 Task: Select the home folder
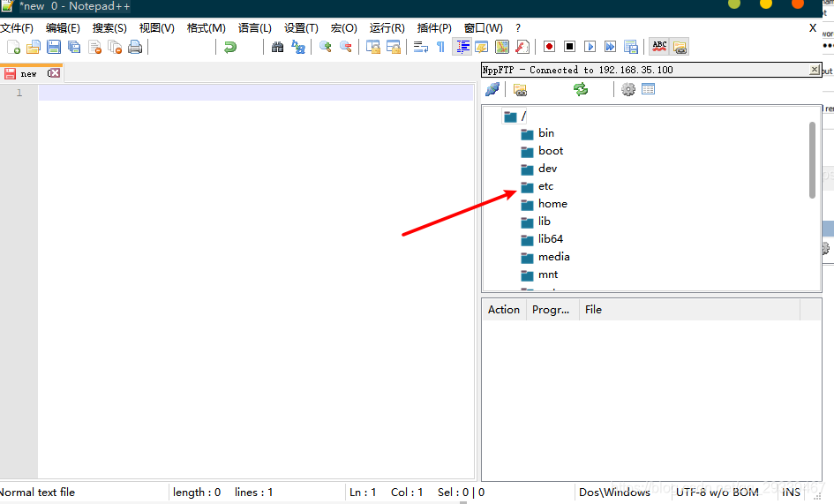pos(545,204)
